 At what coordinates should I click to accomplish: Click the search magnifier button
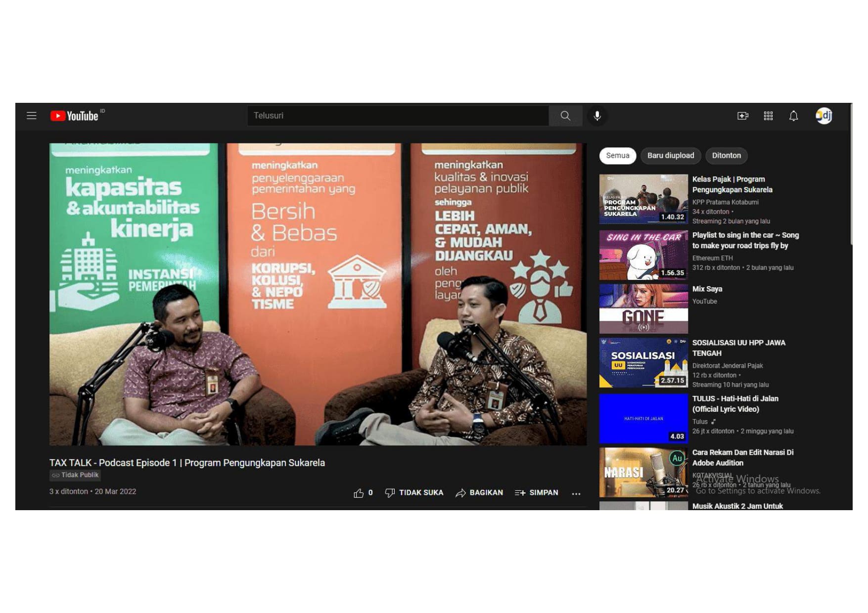(x=565, y=116)
